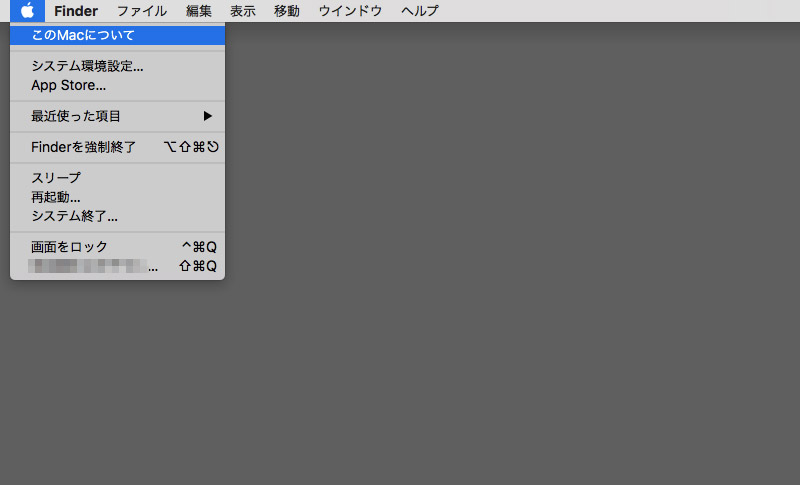
Task: Select 画面をロック
Action: (117, 247)
